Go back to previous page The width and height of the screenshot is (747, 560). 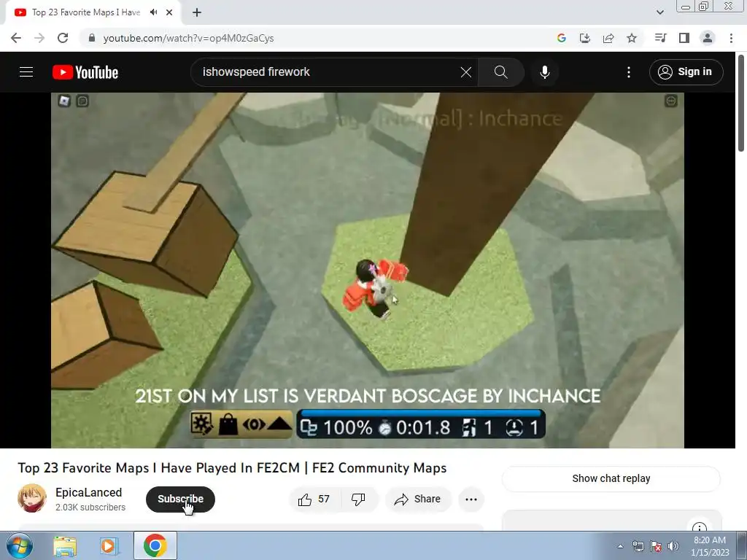click(16, 38)
